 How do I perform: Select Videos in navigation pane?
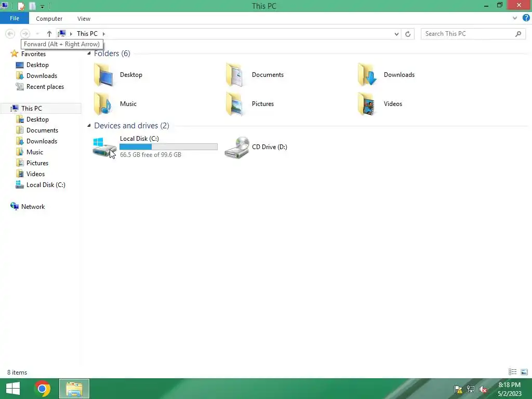[35, 174]
